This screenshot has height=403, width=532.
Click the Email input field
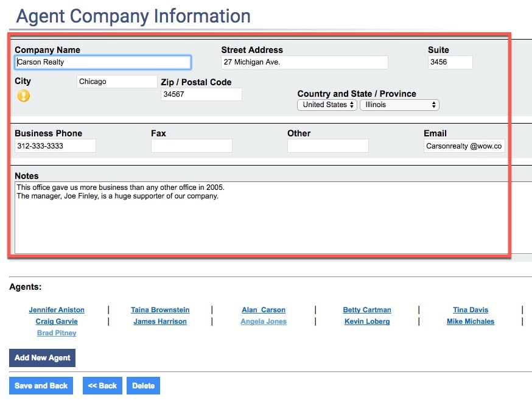(x=464, y=146)
